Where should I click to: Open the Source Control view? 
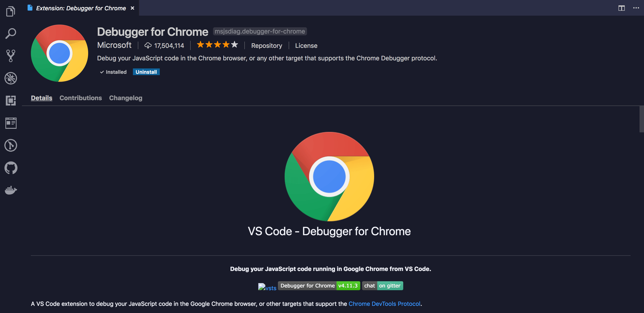pyautogui.click(x=11, y=55)
